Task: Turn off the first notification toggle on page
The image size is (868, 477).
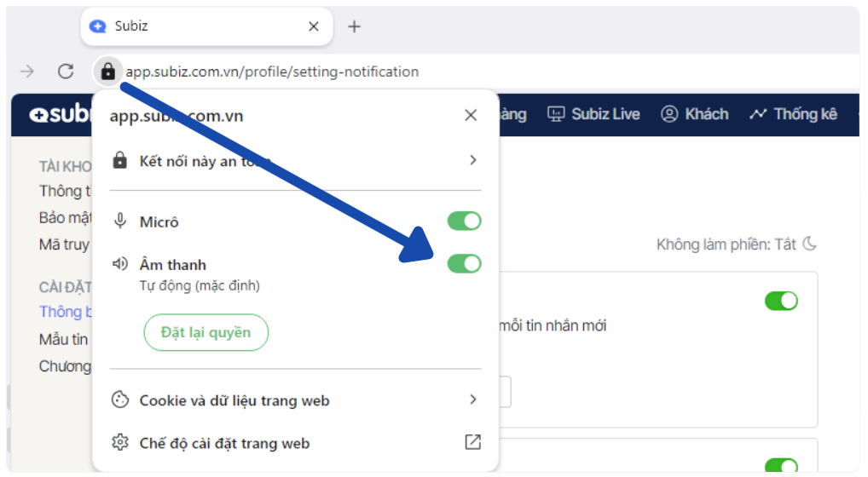Action: click(781, 301)
